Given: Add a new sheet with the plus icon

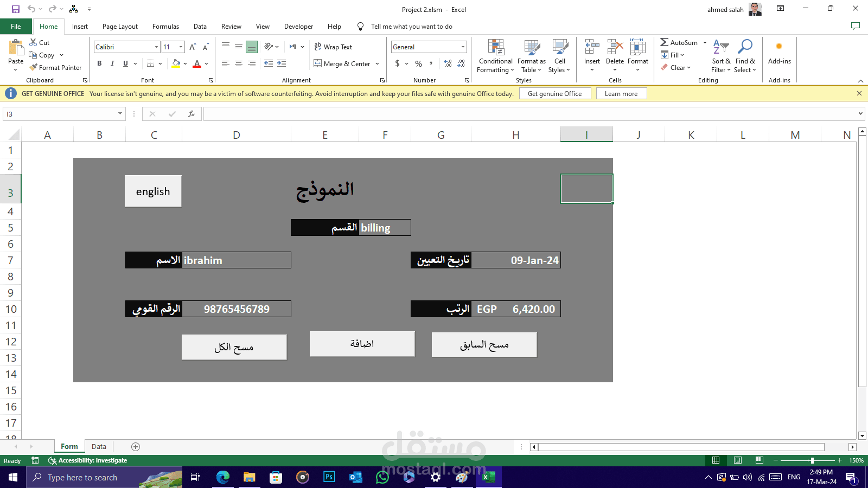Looking at the screenshot, I should (136, 447).
